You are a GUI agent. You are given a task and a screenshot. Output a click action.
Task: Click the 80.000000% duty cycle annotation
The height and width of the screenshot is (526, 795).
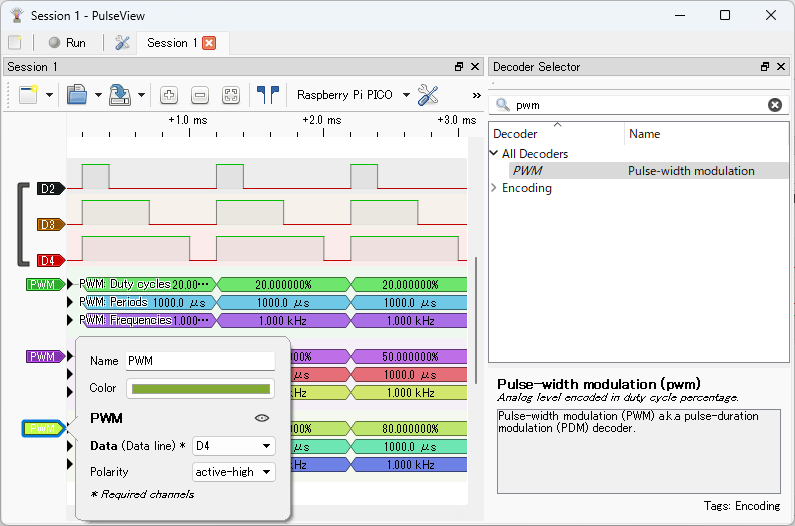(x=410, y=429)
